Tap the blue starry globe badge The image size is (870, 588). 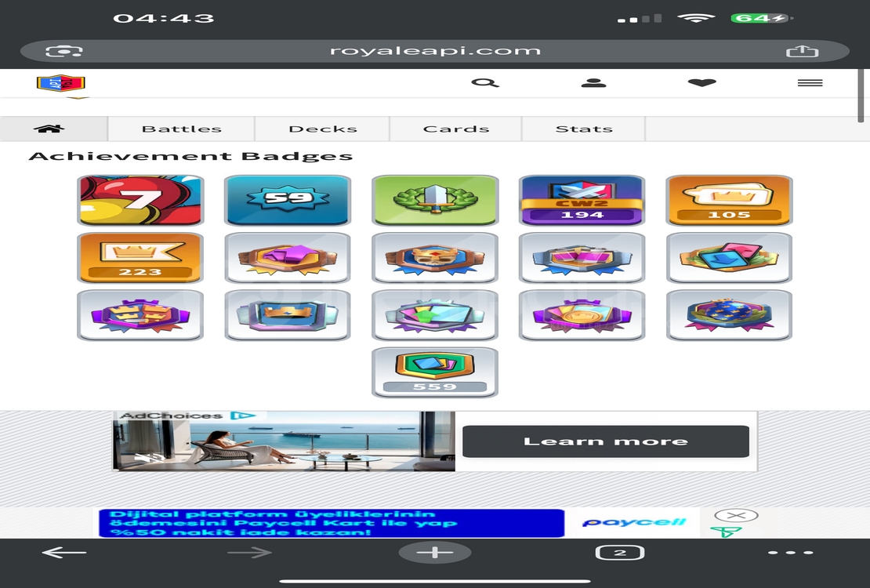click(x=729, y=315)
